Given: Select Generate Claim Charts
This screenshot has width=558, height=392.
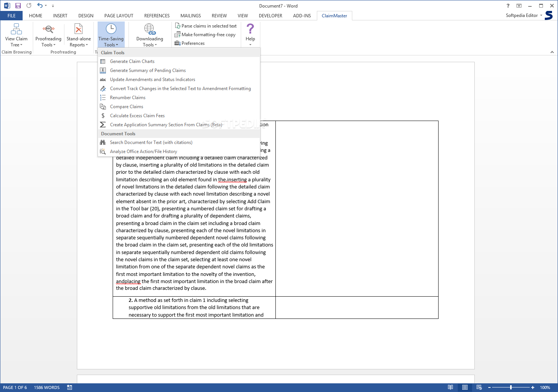Looking at the screenshot, I should tap(179, 61).
